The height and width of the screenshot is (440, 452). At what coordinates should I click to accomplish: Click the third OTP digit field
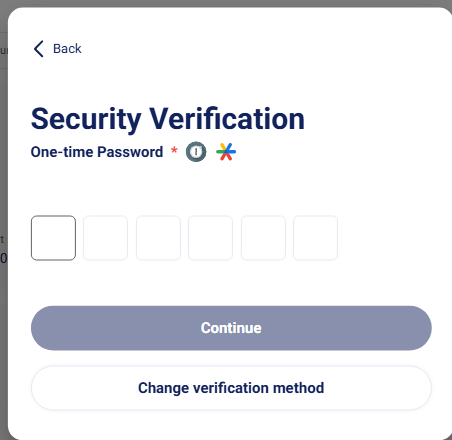click(x=158, y=238)
